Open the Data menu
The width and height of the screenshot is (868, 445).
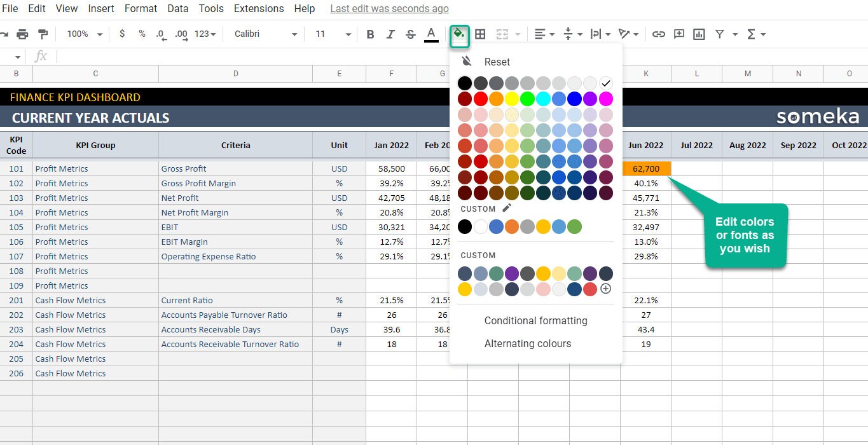pyautogui.click(x=178, y=9)
